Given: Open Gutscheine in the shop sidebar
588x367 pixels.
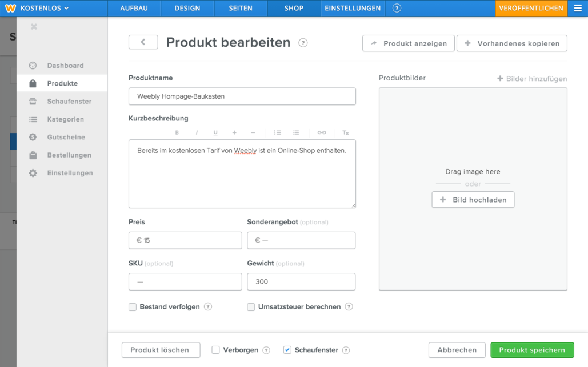Looking at the screenshot, I should [62, 137].
